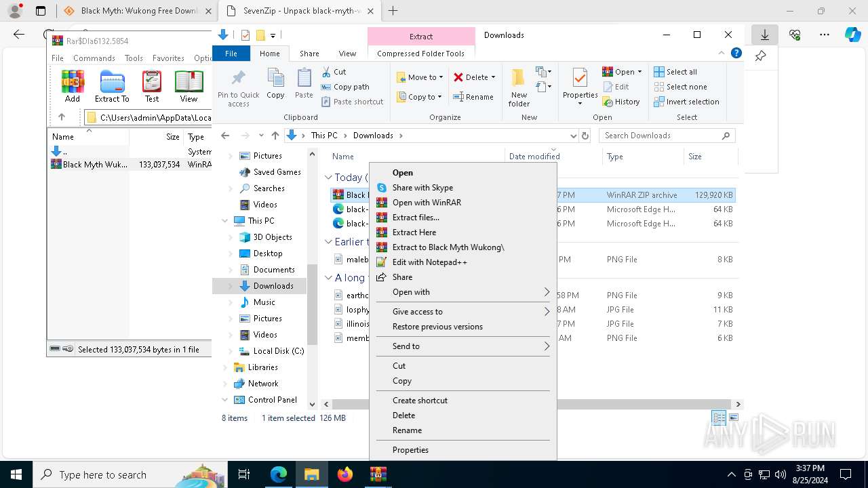Viewport: 868px width, 488px height.
Task: Open Compressed Folder Tools tab
Action: point(421,54)
